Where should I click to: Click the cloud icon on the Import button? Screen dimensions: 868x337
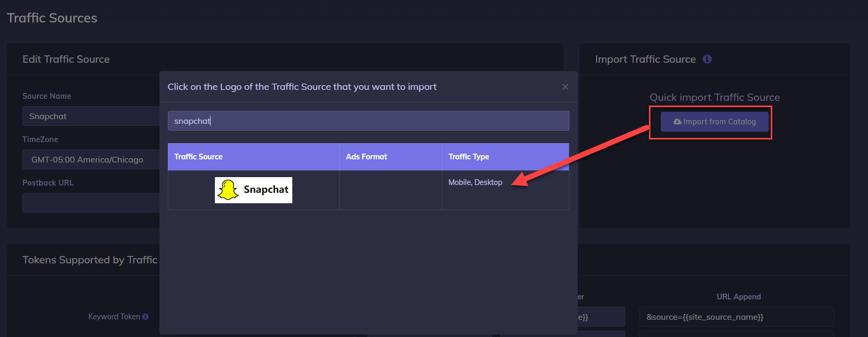click(677, 122)
